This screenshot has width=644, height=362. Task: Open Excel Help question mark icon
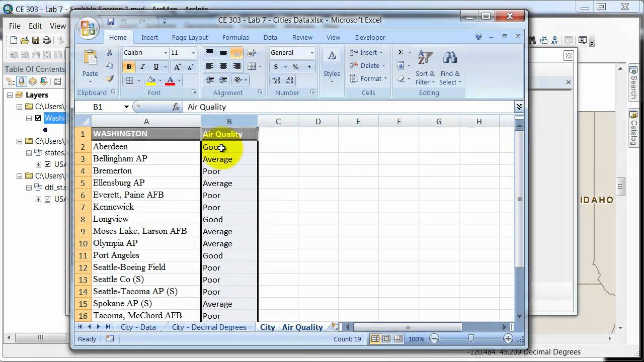pos(478,37)
